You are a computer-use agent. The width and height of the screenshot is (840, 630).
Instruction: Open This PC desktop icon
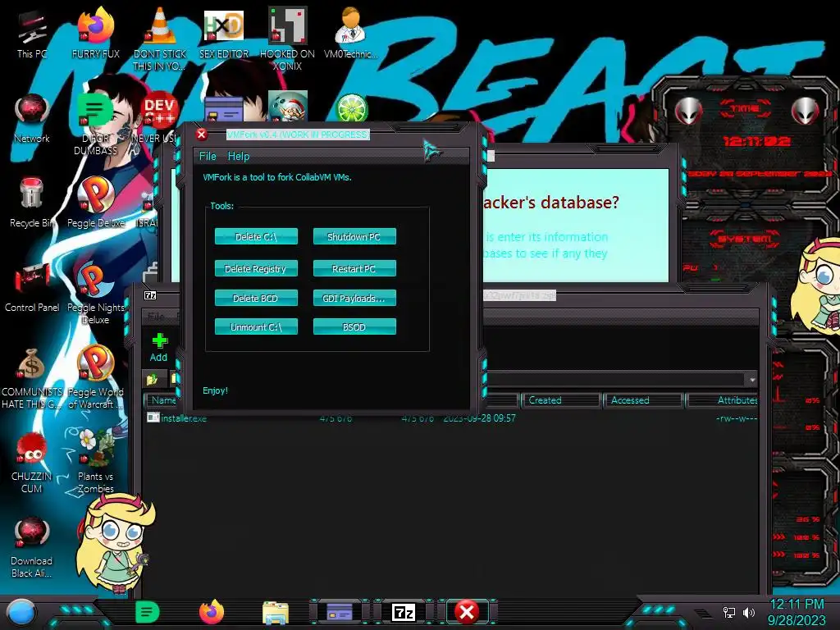[x=32, y=33]
